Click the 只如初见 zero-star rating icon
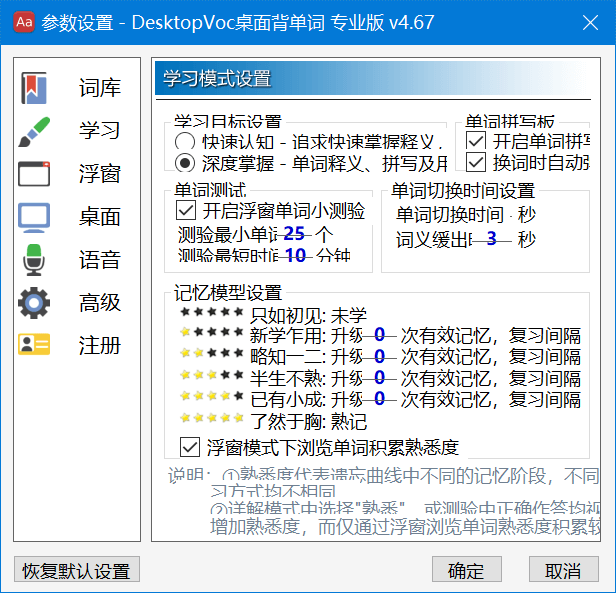The width and height of the screenshot is (616, 593). click(212, 312)
